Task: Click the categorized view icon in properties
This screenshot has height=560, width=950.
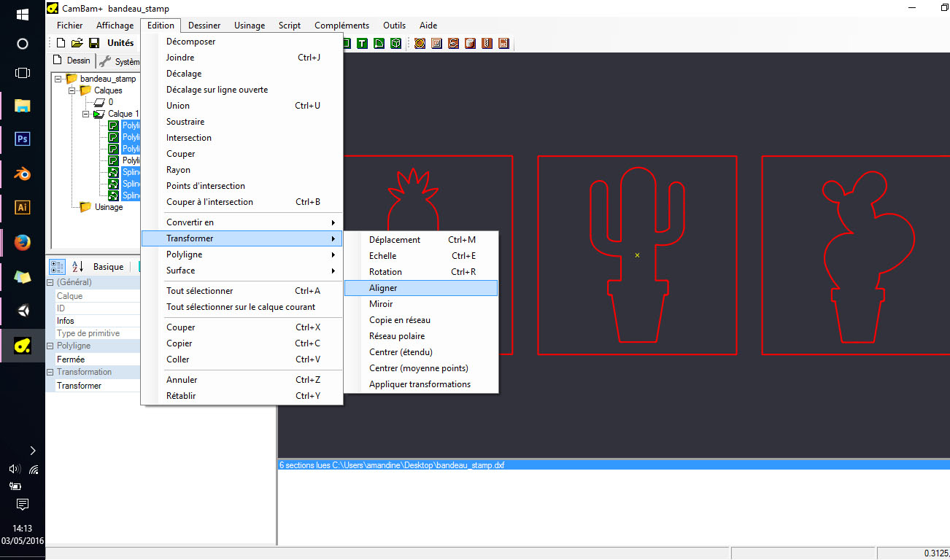Action: click(58, 267)
